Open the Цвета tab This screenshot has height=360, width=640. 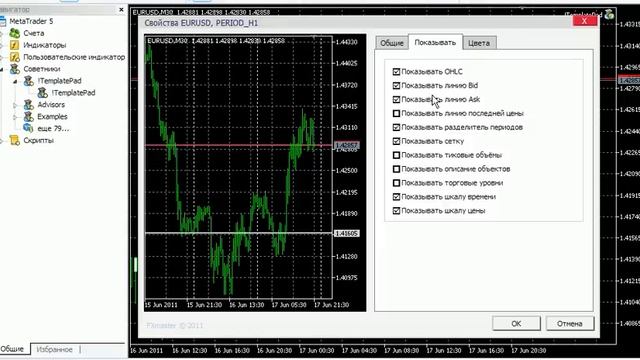click(479, 43)
